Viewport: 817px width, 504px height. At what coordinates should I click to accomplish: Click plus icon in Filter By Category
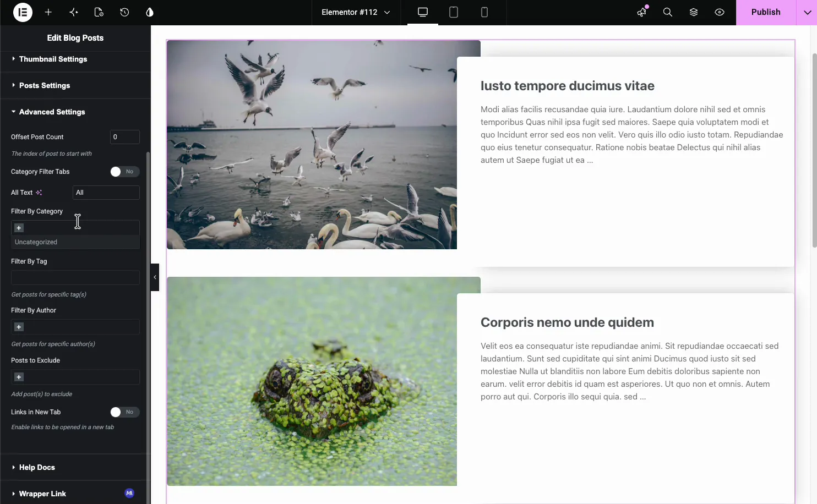pyautogui.click(x=19, y=228)
